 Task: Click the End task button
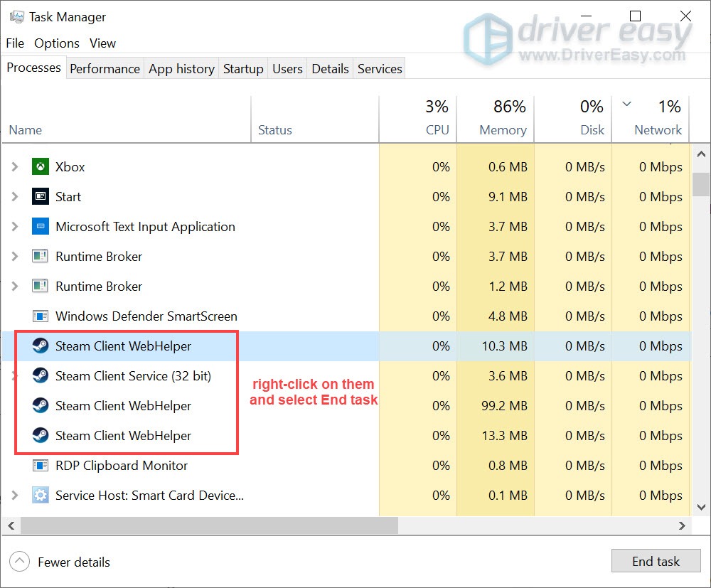[x=656, y=561]
